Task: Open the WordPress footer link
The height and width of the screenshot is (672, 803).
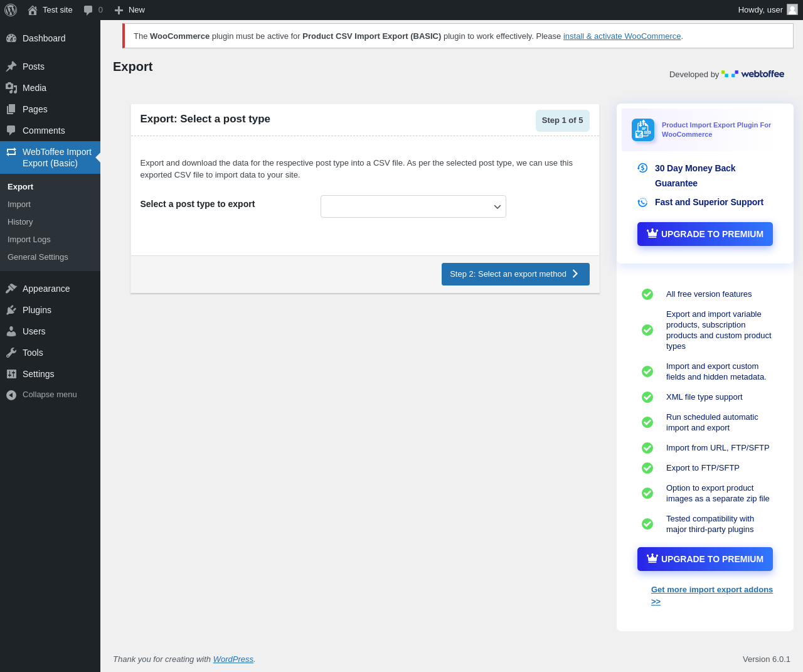Action: [x=233, y=659]
